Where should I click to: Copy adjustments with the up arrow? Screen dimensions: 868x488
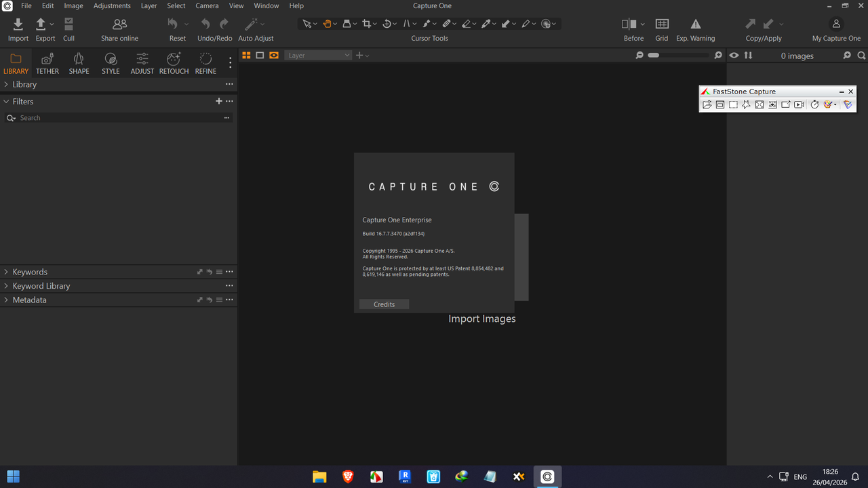point(751,24)
